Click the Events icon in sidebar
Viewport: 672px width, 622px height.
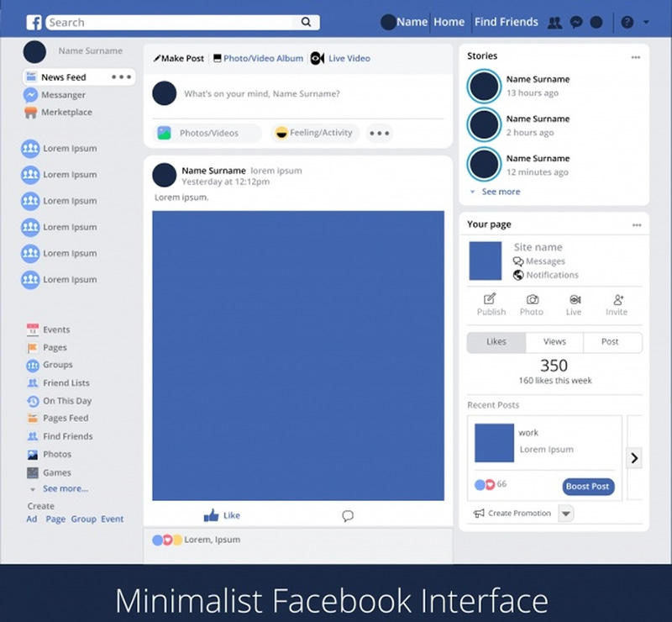click(x=34, y=329)
